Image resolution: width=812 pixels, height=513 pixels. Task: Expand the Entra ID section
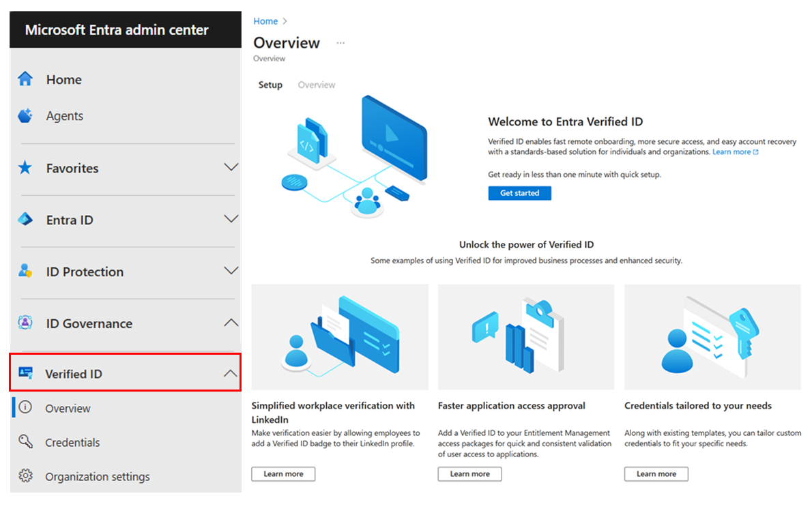pyautogui.click(x=231, y=220)
